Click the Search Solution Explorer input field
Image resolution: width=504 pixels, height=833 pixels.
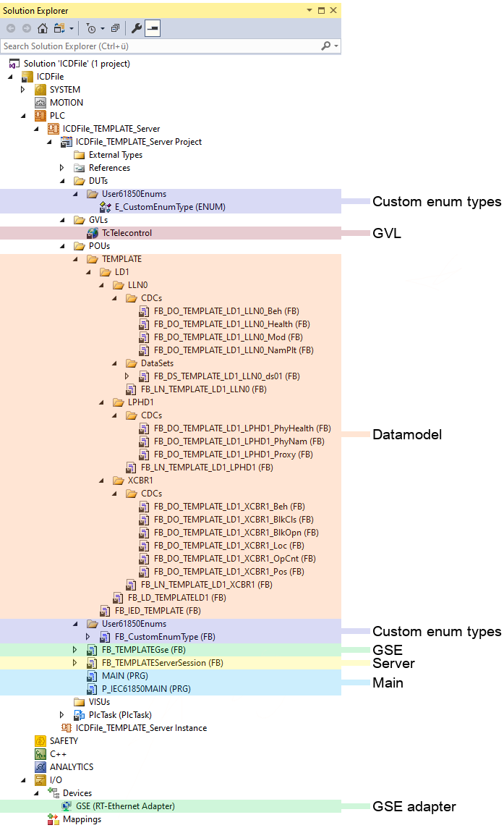[x=159, y=46]
